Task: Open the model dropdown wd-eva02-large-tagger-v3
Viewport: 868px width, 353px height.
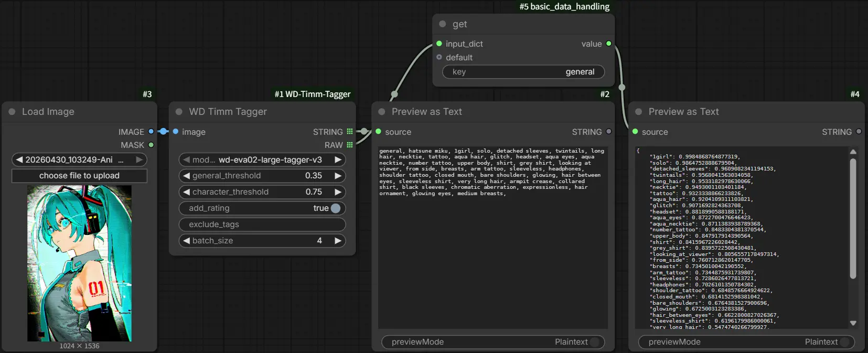Action: [x=262, y=159]
